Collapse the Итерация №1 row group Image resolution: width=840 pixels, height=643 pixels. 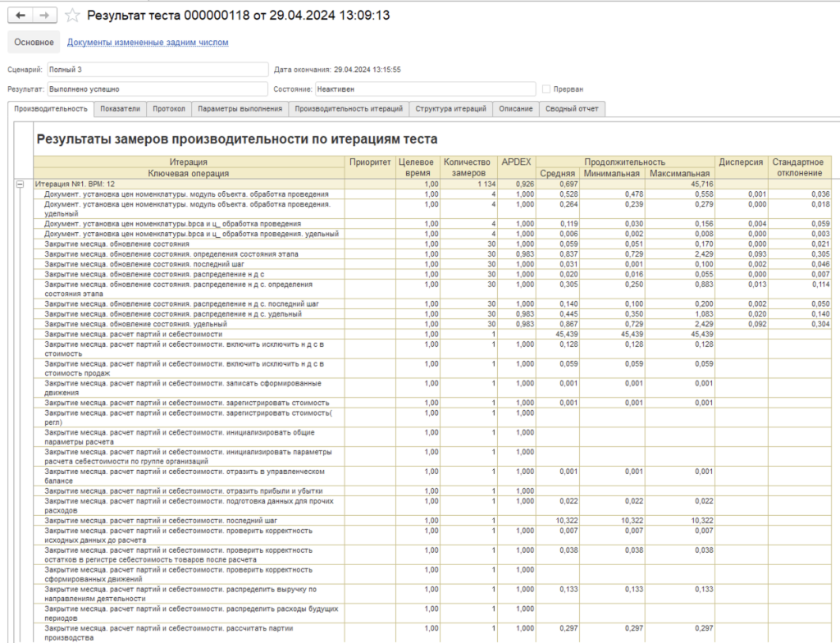(x=20, y=185)
